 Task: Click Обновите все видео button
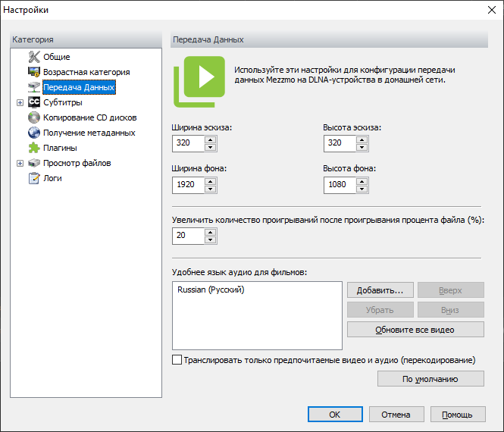pos(415,330)
